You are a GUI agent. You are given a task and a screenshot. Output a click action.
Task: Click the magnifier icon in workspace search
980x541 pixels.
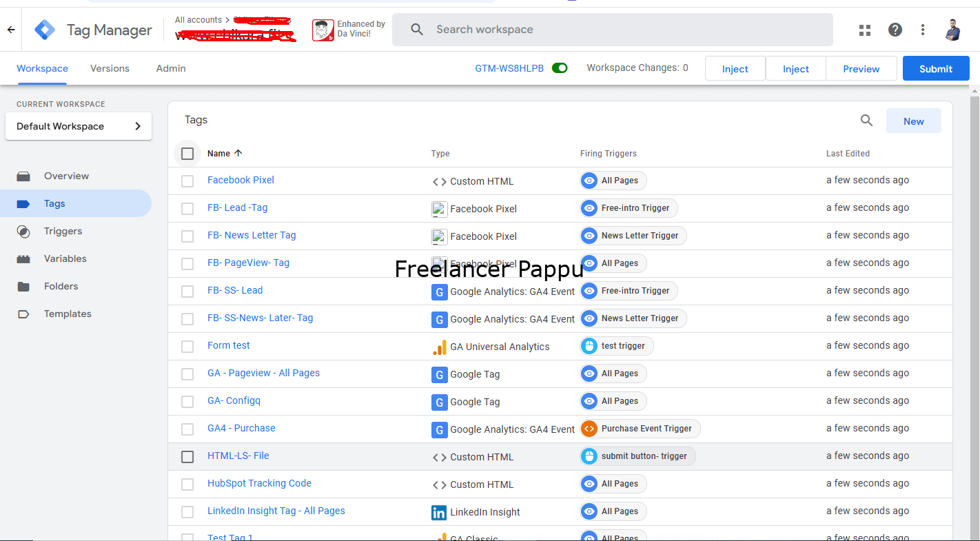click(x=417, y=30)
